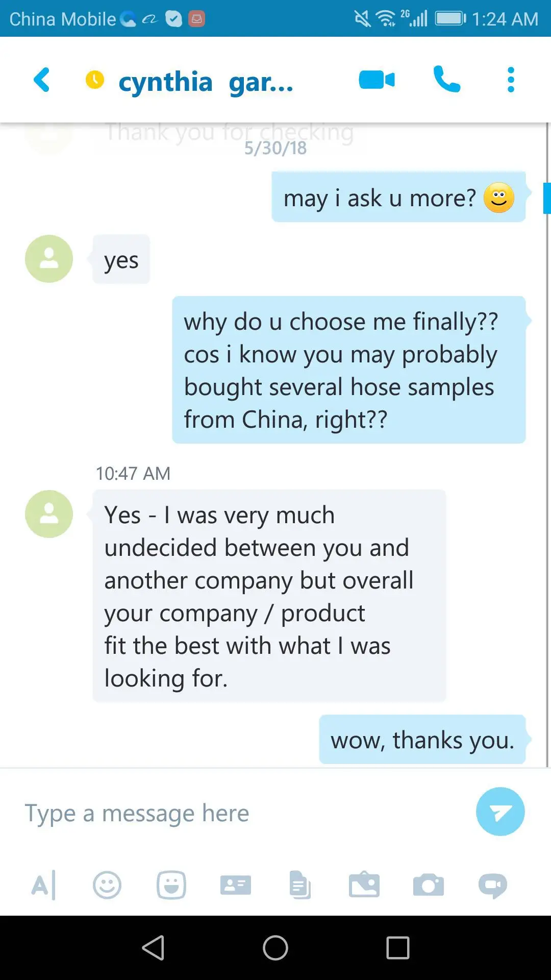Open the text formatting option
Image resolution: width=551 pixels, height=980 pixels.
tap(43, 885)
